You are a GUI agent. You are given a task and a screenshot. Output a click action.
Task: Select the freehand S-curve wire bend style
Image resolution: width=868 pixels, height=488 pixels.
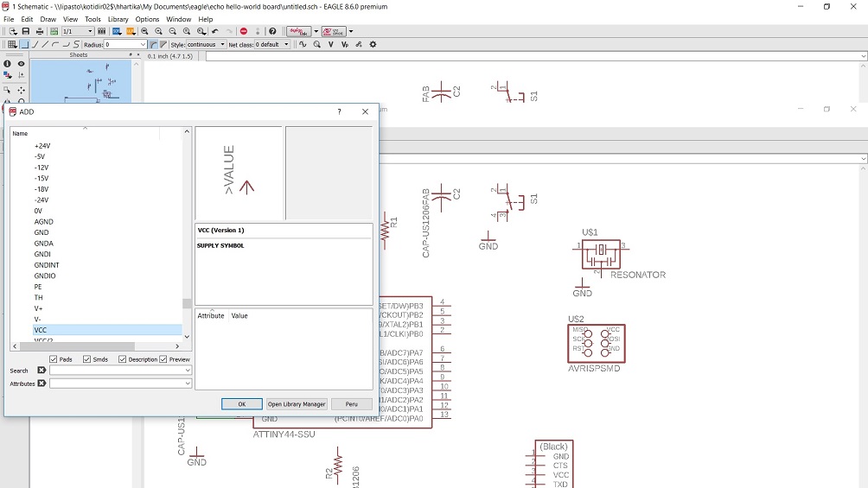[76, 44]
